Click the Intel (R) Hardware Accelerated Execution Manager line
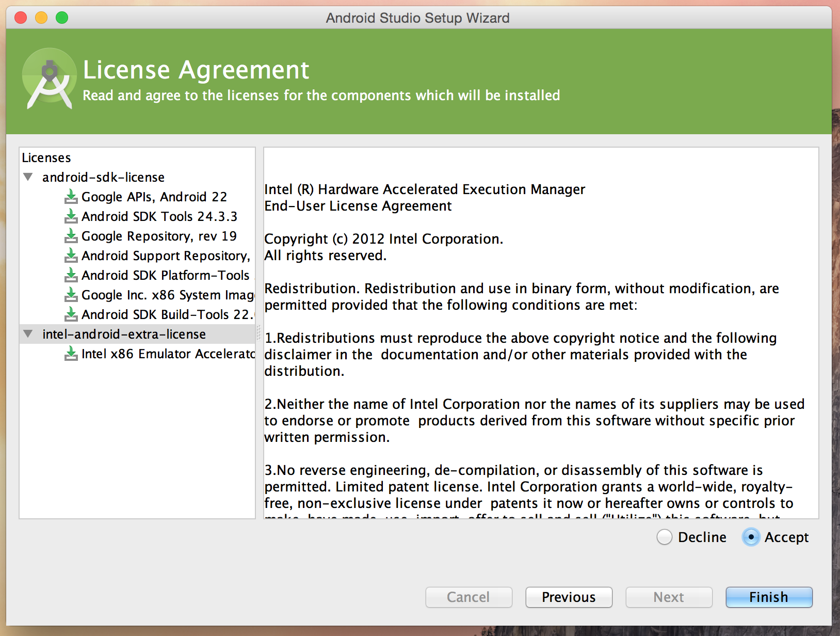The width and height of the screenshot is (840, 636). (425, 189)
